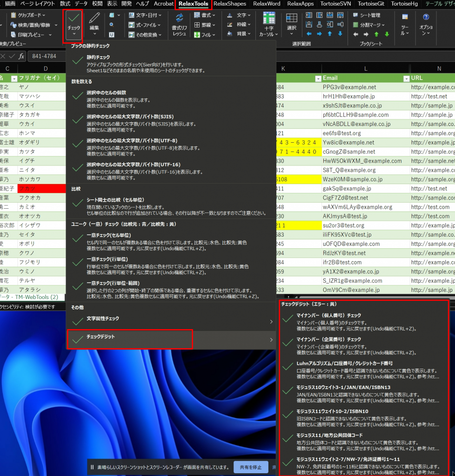The height and width of the screenshot is (476, 455).
Task: Expand the チェックデジット submenu arrow
Action: coord(271,340)
